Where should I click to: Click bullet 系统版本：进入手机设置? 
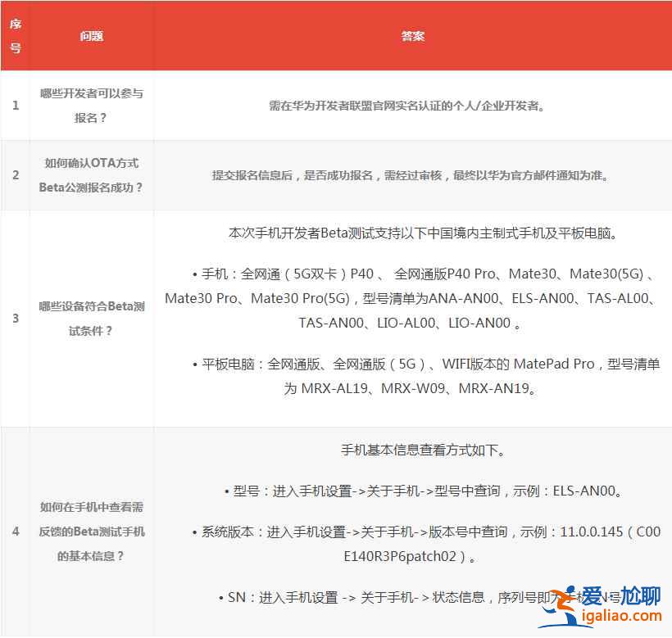tap(426, 532)
